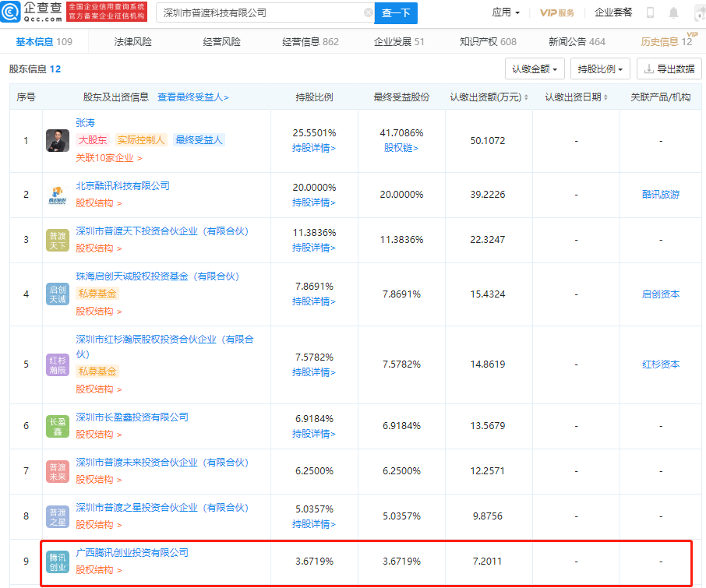The image size is (706, 588).
Task: Click the 腾讯创业 shareholder badge icon
Action: click(58, 561)
